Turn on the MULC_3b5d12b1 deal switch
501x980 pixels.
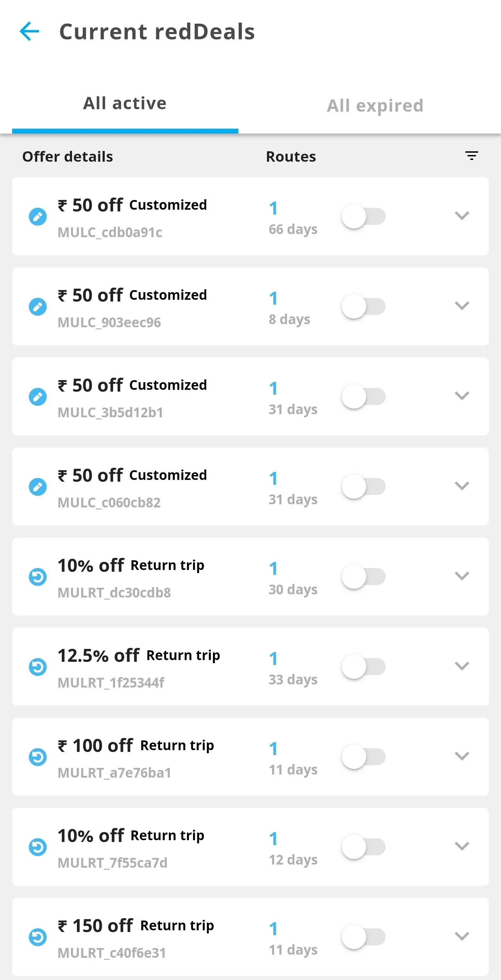(x=363, y=396)
